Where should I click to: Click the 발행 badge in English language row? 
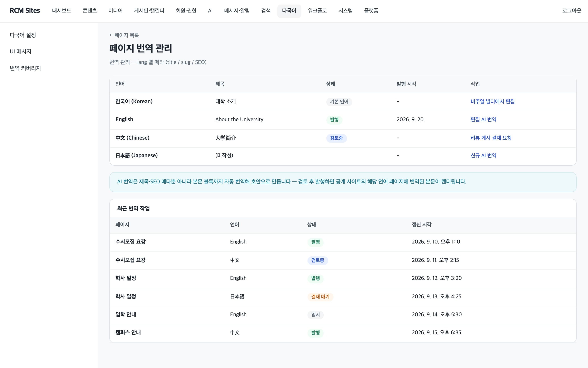334,120
